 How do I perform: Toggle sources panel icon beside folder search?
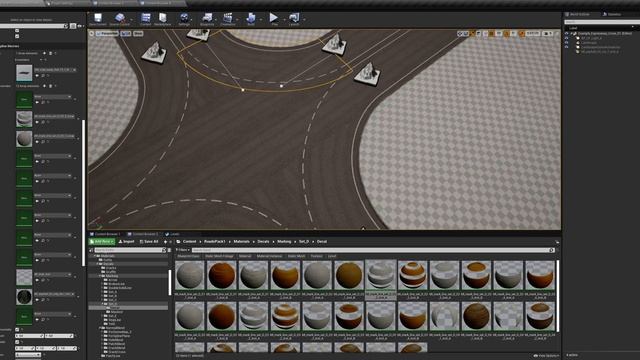91,250
